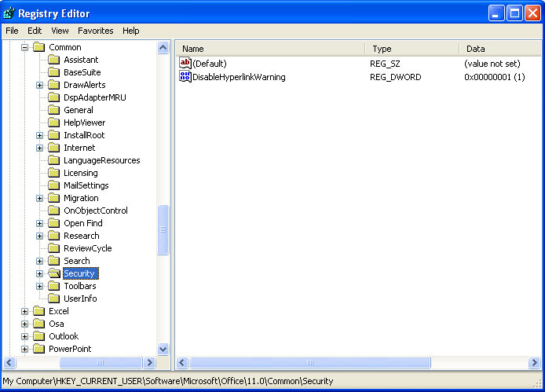Select the Research key label
The height and width of the screenshot is (392, 545).
point(82,236)
